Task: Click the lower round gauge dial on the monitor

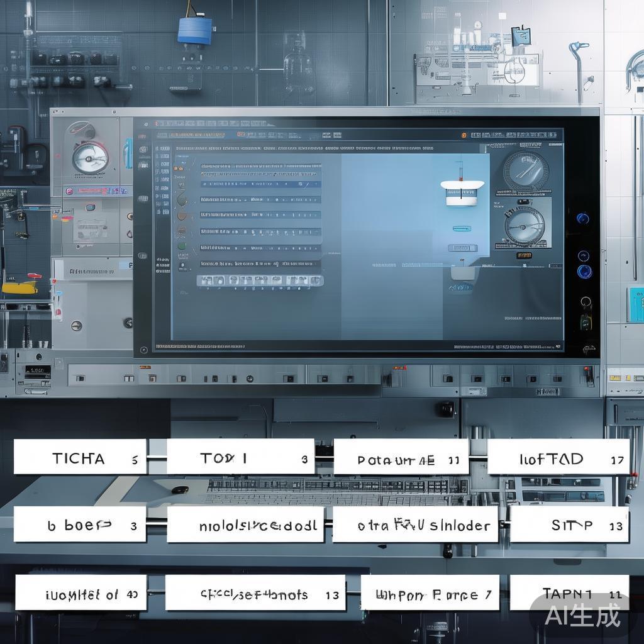Action: (525, 225)
